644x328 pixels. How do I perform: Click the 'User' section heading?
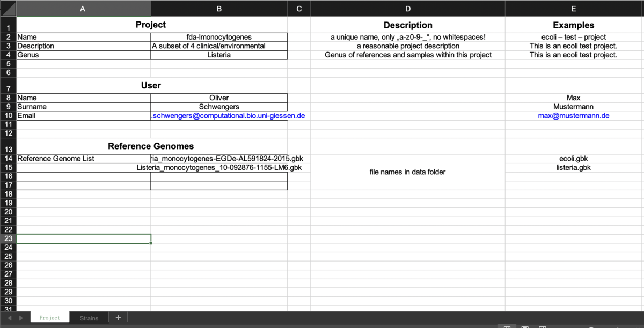151,85
